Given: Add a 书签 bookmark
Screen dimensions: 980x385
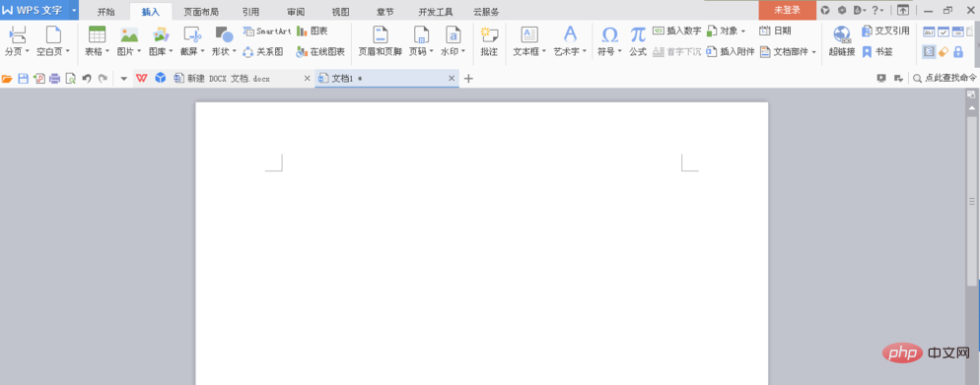Looking at the screenshot, I should 876,52.
